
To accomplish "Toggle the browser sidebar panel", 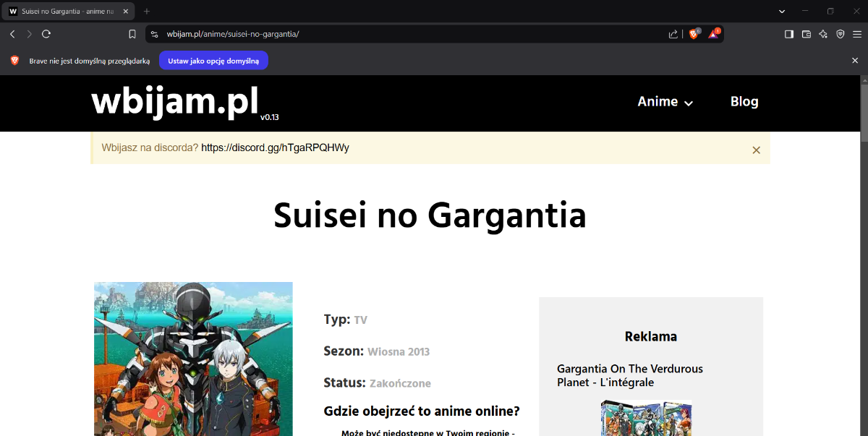I will click(x=789, y=34).
